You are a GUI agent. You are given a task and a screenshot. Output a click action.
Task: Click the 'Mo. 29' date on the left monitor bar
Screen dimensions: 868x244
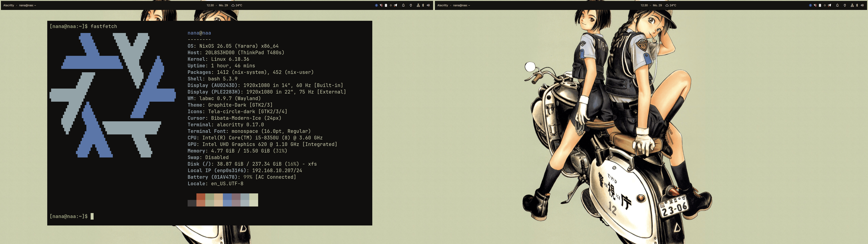click(x=223, y=5)
